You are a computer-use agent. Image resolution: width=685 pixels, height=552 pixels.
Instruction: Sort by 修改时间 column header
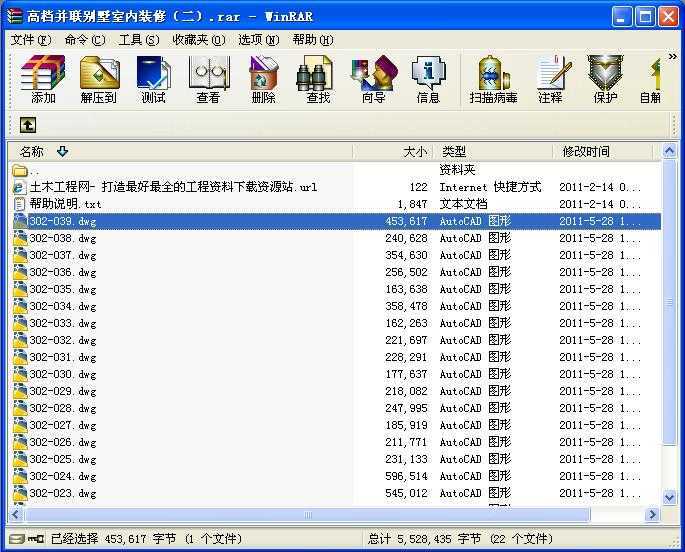[603, 152]
